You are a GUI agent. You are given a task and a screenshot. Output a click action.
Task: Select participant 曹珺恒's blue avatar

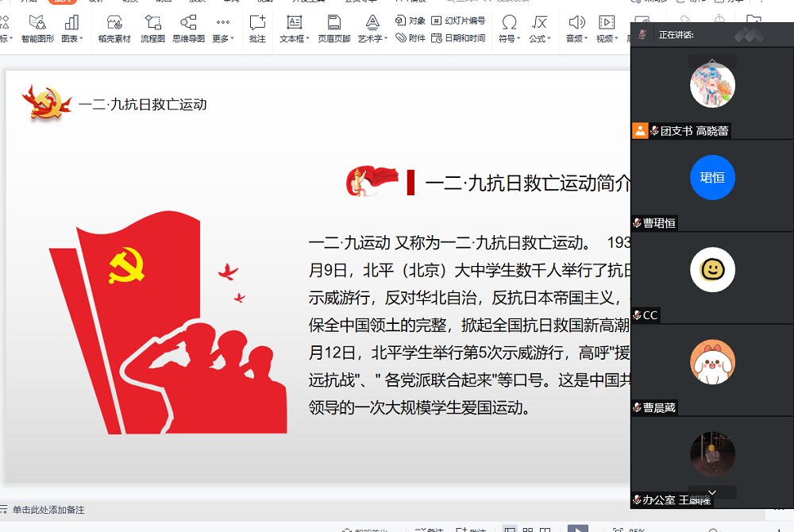(712, 178)
